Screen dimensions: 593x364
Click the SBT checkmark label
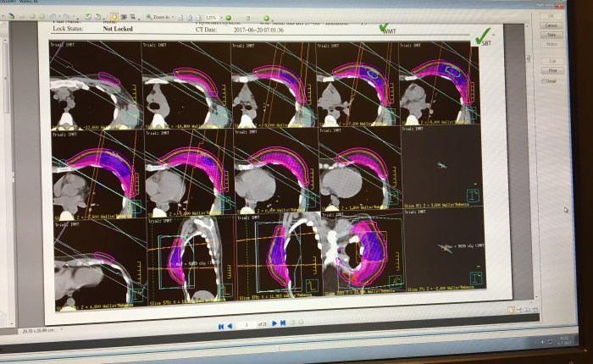click(484, 37)
